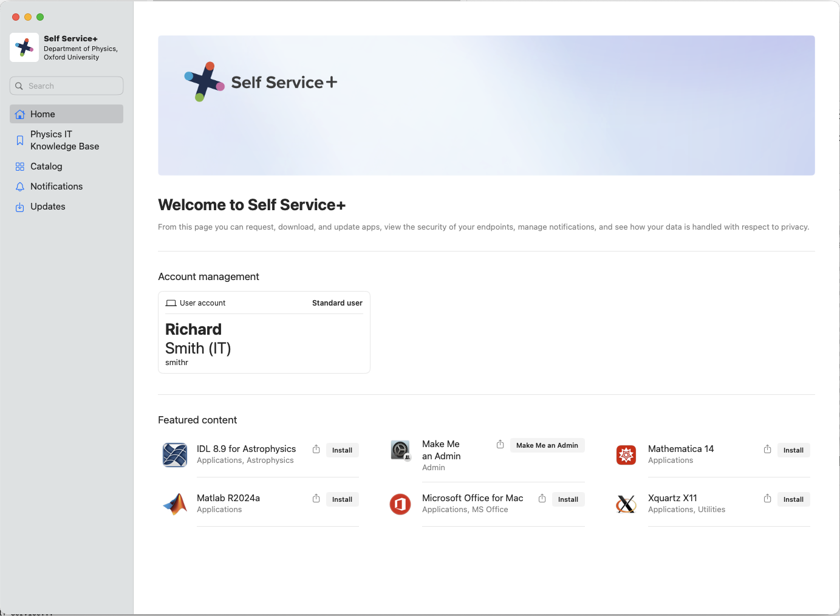Image resolution: width=840 pixels, height=616 pixels.
Task: Click the Search field in sidebar
Action: (x=67, y=86)
